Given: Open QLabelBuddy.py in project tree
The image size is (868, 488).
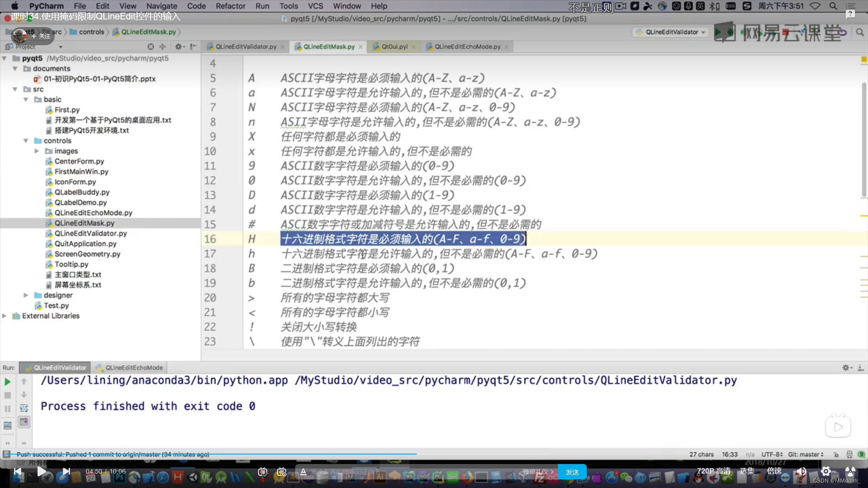Looking at the screenshot, I should (82, 192).
